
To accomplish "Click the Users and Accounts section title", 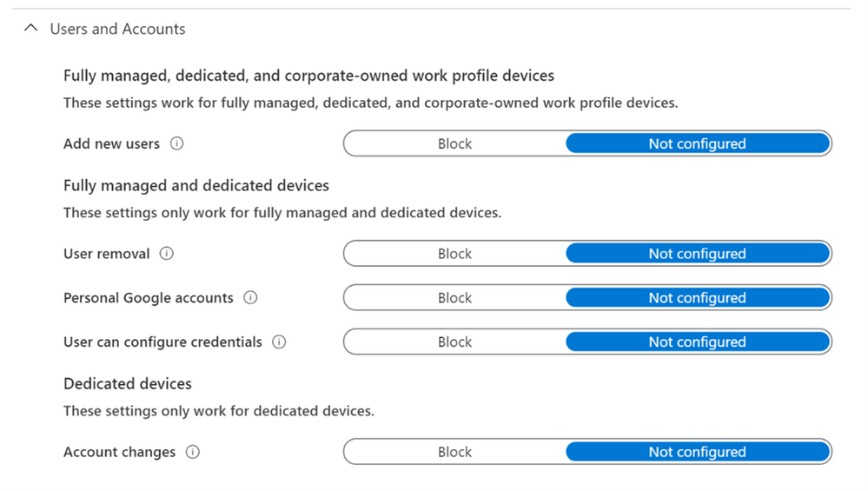I will pyautogui.click(x=117, y=29).
